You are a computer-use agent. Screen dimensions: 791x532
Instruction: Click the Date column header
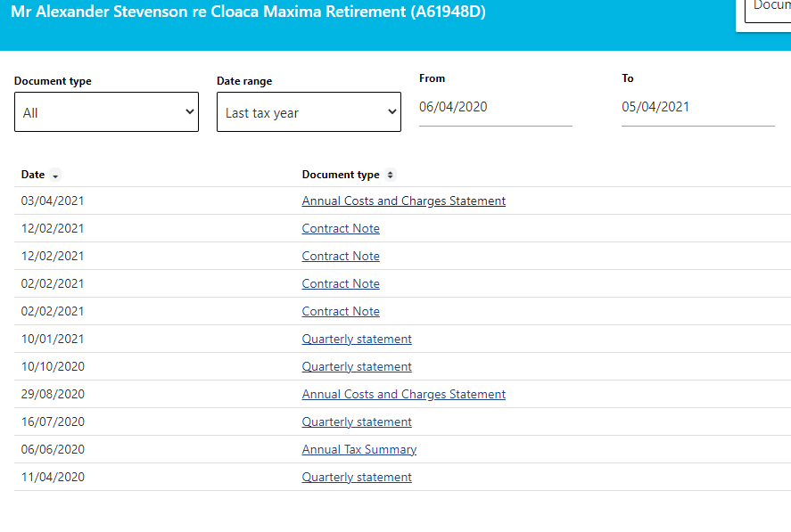tap(33, 175)
